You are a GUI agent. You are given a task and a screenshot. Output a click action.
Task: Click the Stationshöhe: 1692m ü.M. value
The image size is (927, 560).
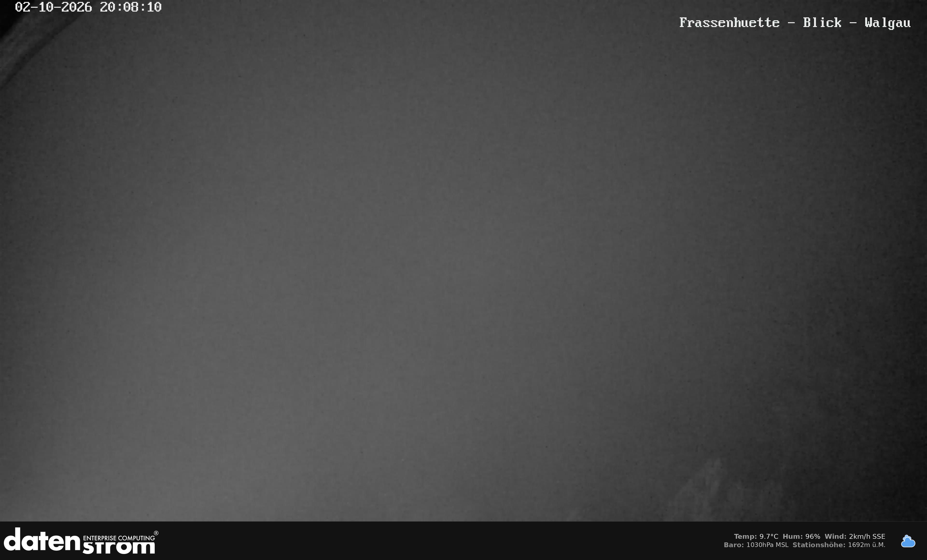point(839,545)
